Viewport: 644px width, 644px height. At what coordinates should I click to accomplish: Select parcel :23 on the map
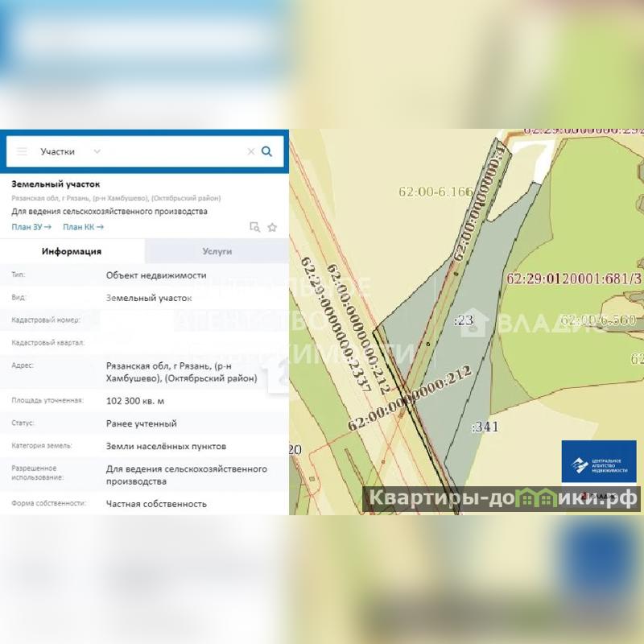click(x=463, y=320)
